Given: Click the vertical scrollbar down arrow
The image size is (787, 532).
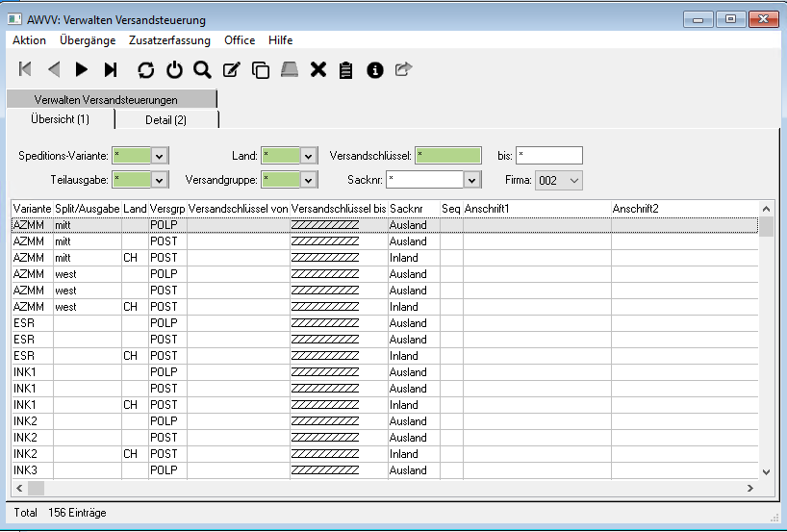Looking at the screenshot, I should (x=767, y=471).
